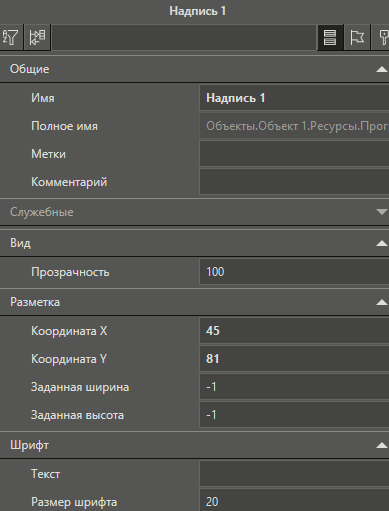Collapse the Общие section
The height and width of the screenshot is (511, 389).
point(382,69)
